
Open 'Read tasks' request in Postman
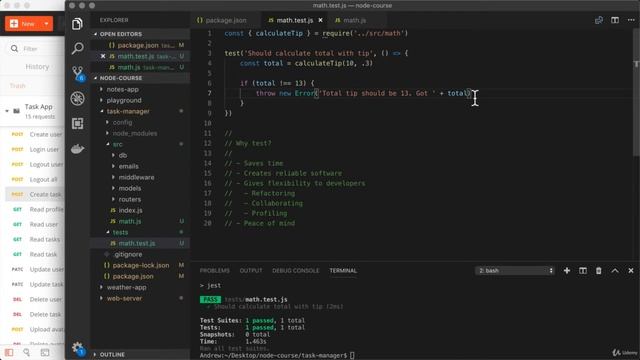point(44,239)
